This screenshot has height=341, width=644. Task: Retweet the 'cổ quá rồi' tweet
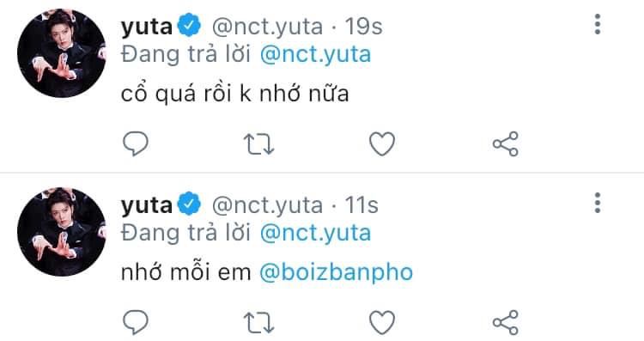tap(258, 144)
